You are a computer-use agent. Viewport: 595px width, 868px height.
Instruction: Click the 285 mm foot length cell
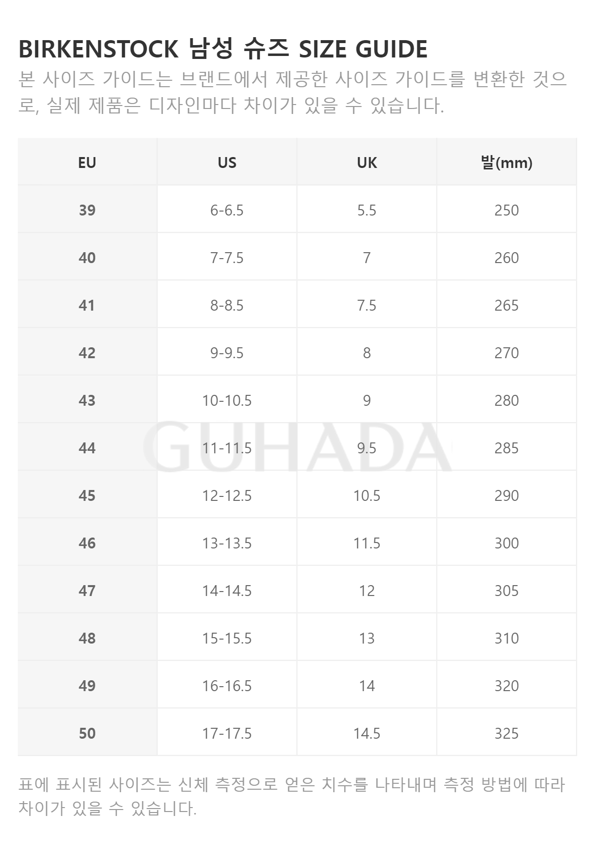[x=507, y=447]
